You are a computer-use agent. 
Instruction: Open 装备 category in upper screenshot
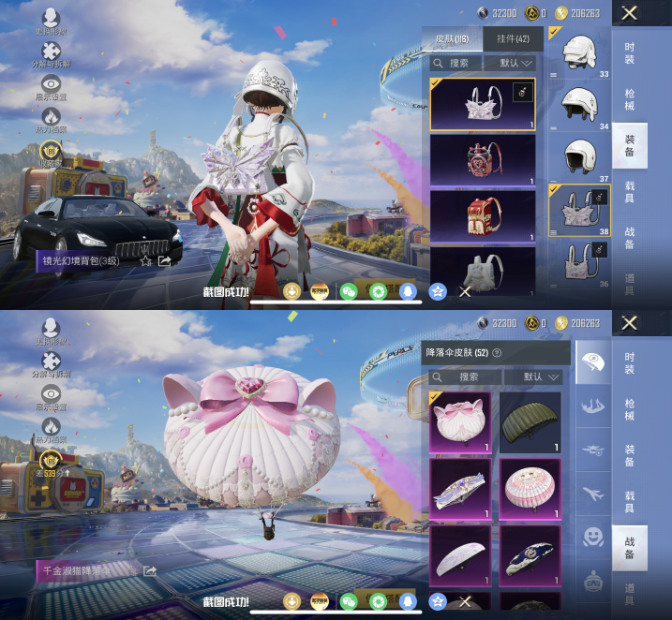pos(629,145)
